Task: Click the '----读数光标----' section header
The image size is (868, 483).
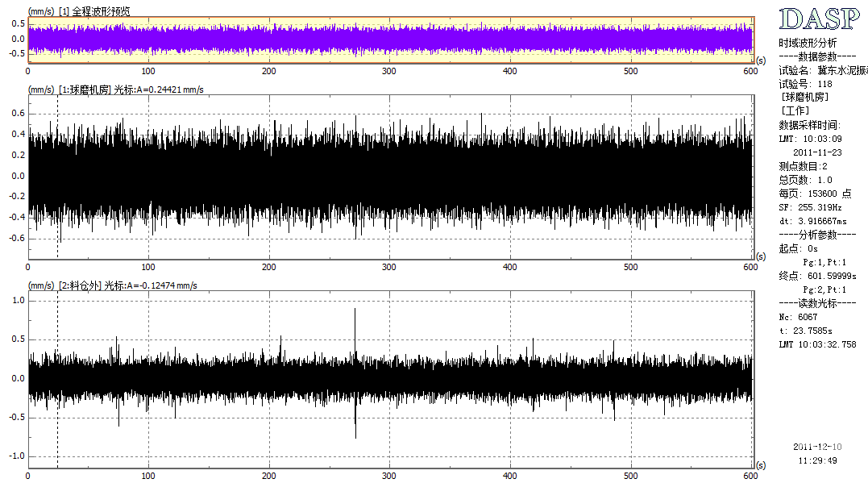Action: coord(817,303)
